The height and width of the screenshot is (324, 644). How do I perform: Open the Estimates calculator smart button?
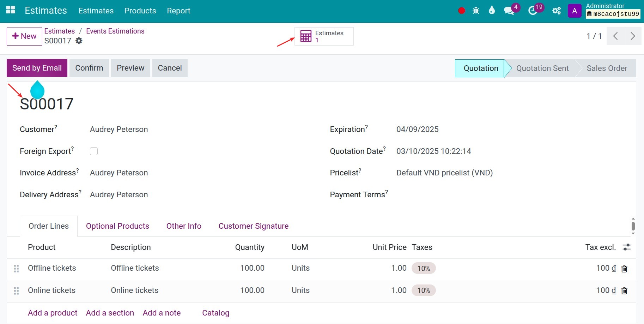coord(324,36)
